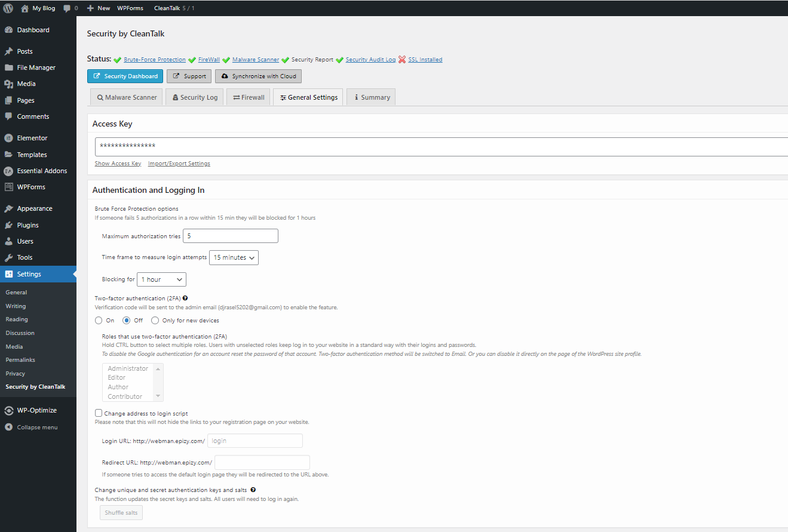
Task: Select Editor role in 2FA list
Action: pyautogui.click(x=116, y=377)
